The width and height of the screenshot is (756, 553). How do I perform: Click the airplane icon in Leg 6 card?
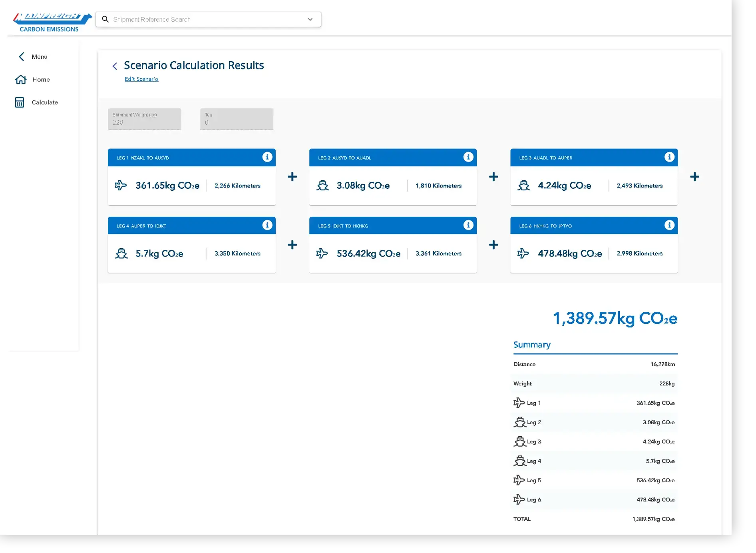523,253
